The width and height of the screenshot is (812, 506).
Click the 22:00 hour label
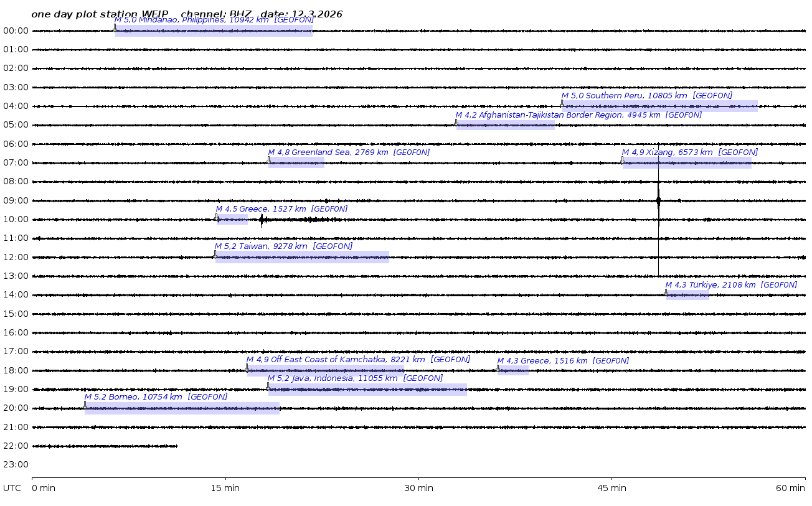click(16, 446)
